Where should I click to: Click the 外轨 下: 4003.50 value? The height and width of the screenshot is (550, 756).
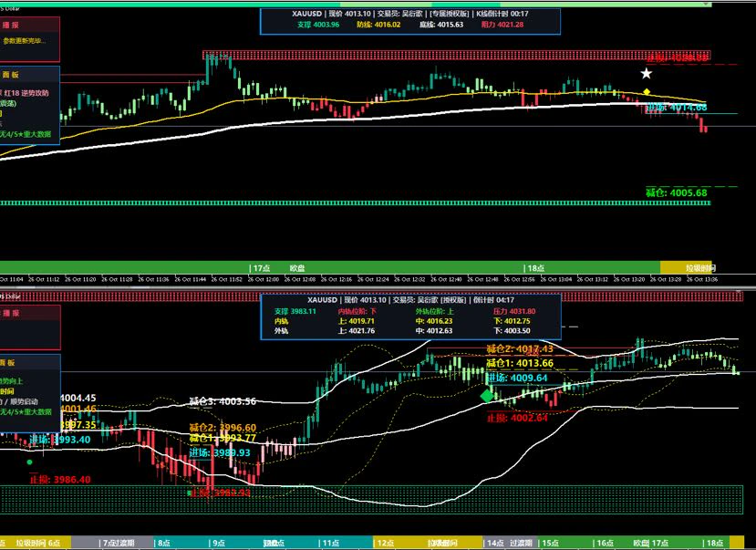click(512, 331)
